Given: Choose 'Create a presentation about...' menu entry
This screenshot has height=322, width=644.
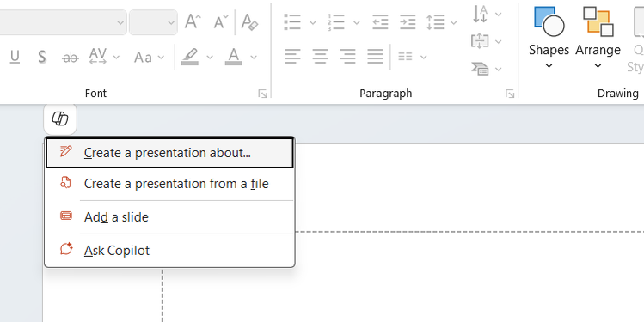Looking at the screenshot, I should [x=169, y=153].
